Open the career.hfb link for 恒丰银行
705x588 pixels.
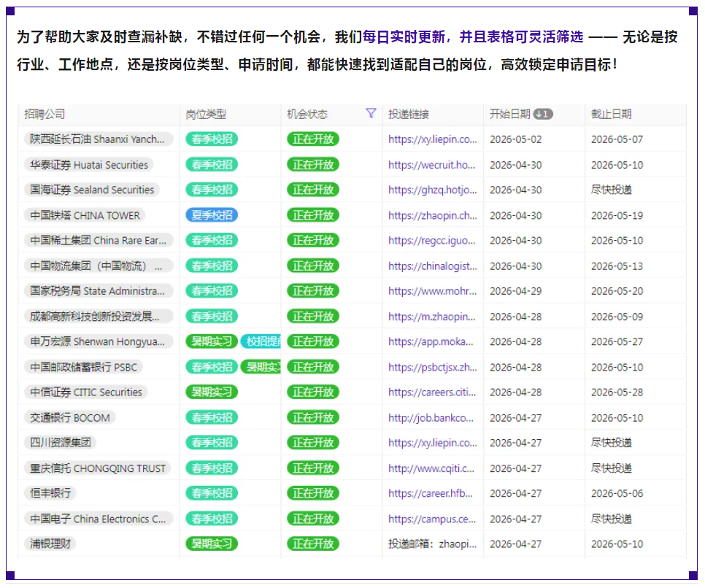[x=431, y=493]
